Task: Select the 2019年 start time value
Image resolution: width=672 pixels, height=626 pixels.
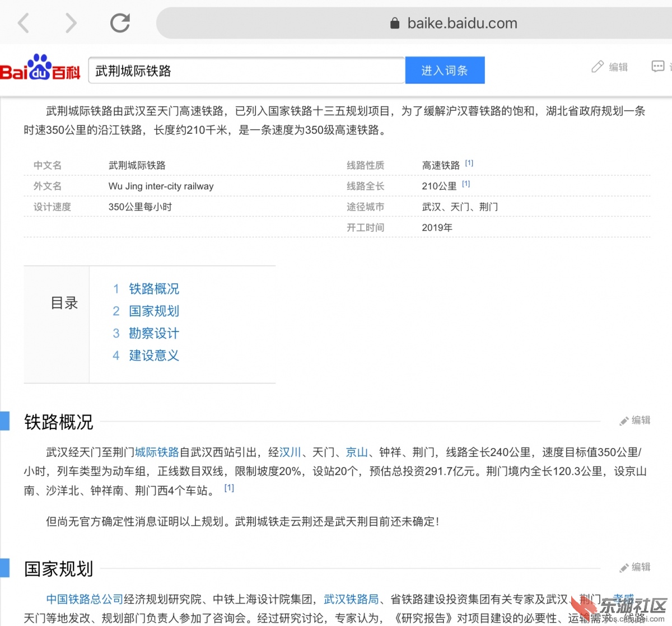Action: (x=437, y=228)
